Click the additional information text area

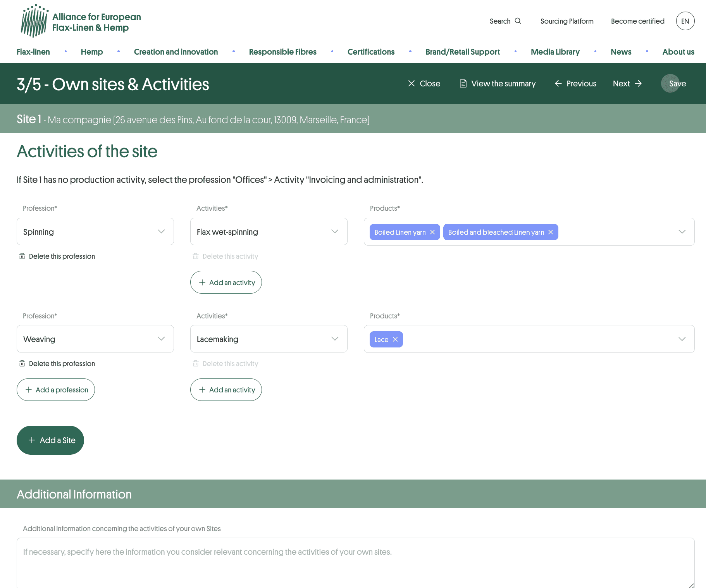(x=355, y=562)
